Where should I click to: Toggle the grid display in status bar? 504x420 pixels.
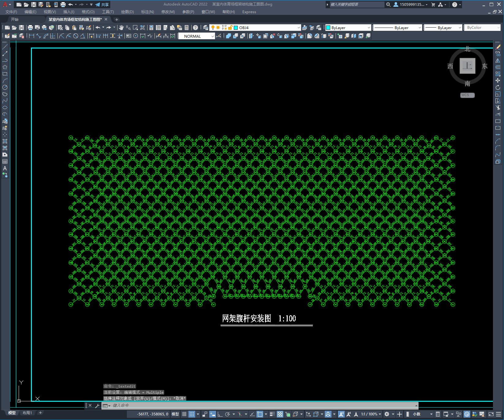coord(184,414)
